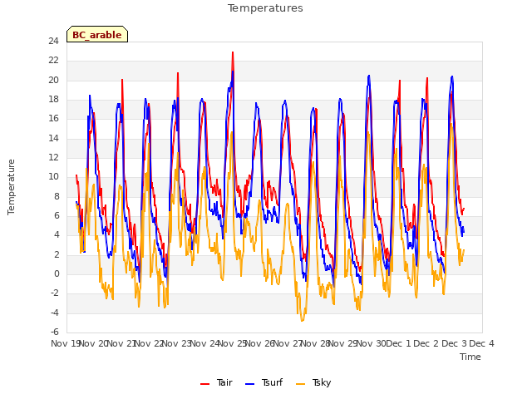Click the Temperature y-axis title

[11, 187]
